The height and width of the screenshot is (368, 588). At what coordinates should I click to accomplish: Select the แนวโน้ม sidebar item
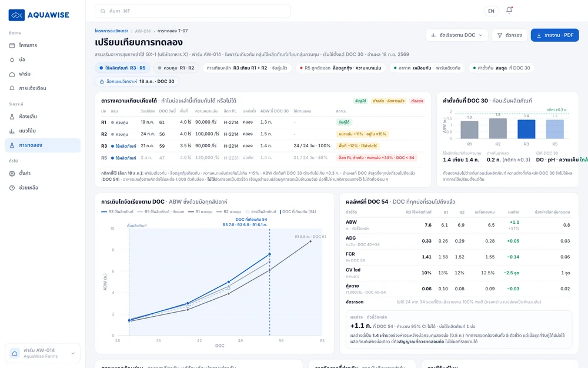tap(43, 131)
